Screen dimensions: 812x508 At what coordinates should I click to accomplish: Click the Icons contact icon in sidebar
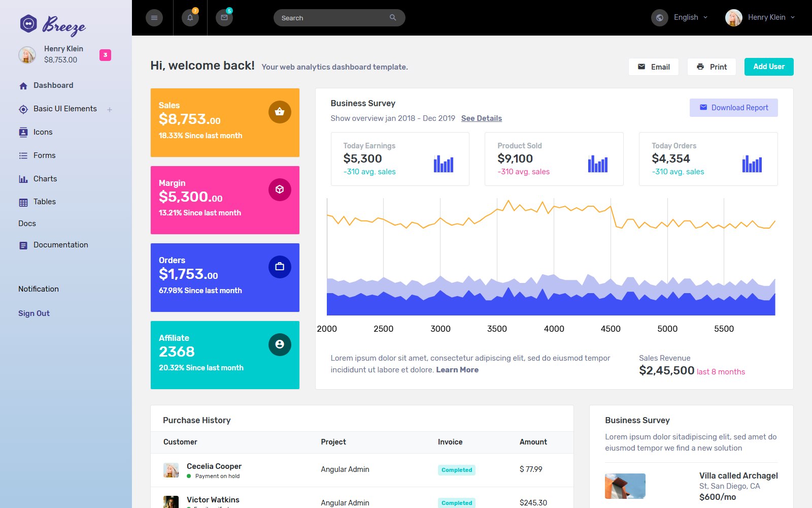point(23,133)
